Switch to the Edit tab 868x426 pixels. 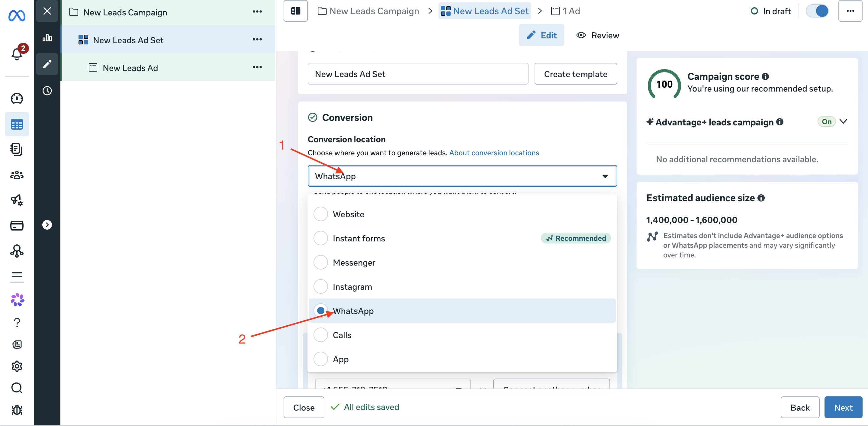pyautogui.click(x=541, y=35)
